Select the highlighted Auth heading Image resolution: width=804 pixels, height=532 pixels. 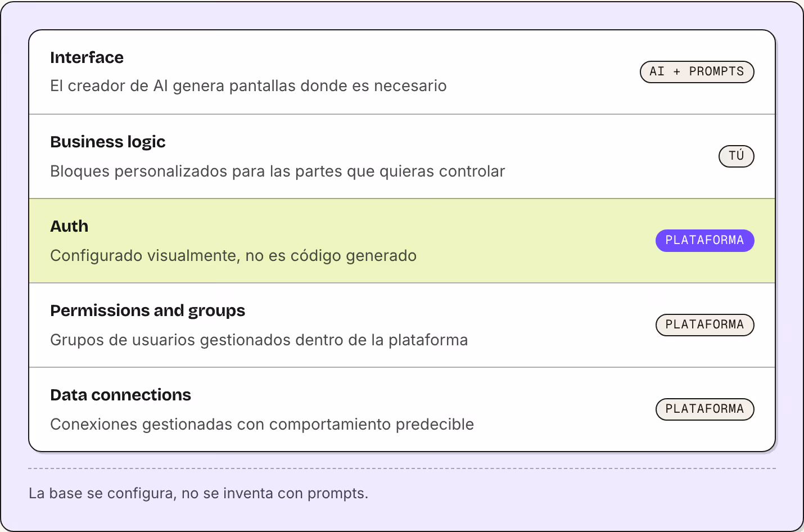point(69,226)
